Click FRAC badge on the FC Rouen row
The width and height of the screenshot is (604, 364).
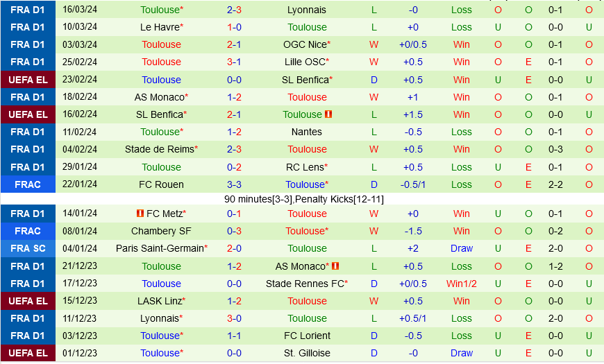pos(27,184)
